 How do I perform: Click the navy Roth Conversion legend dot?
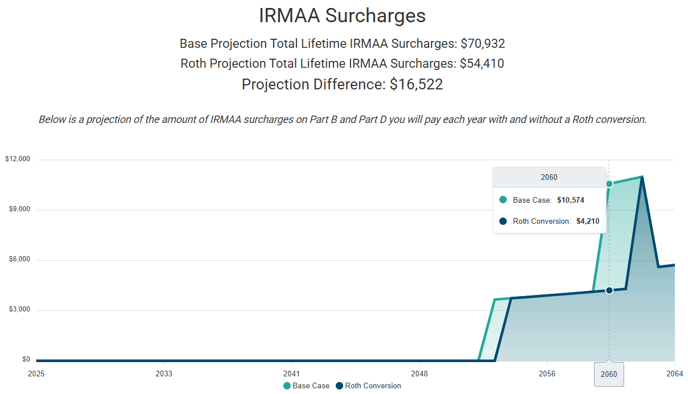339,386
